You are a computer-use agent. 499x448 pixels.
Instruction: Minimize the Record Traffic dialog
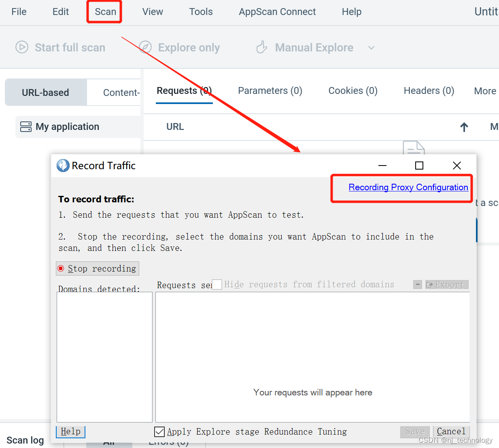(x=382, y=166)
